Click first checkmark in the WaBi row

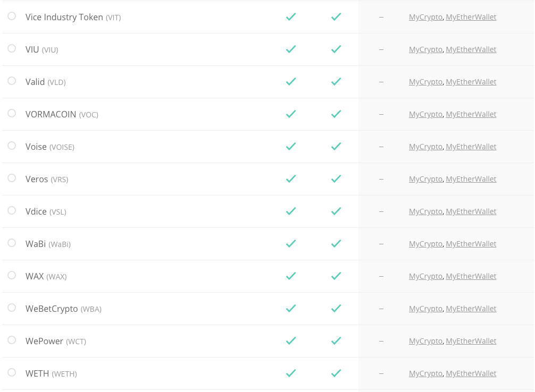pyautogui.click(x=291, y=244)
